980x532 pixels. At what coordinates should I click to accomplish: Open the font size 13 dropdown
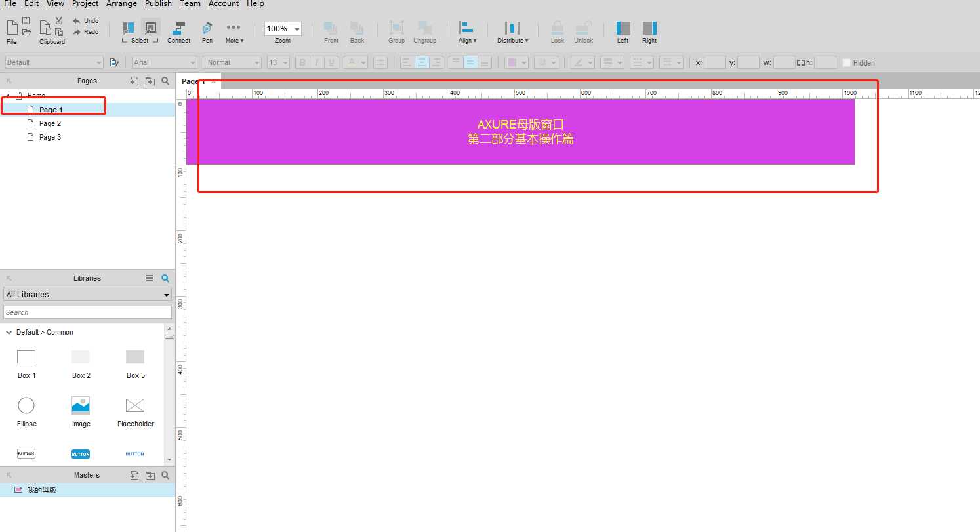click(279, 62)
